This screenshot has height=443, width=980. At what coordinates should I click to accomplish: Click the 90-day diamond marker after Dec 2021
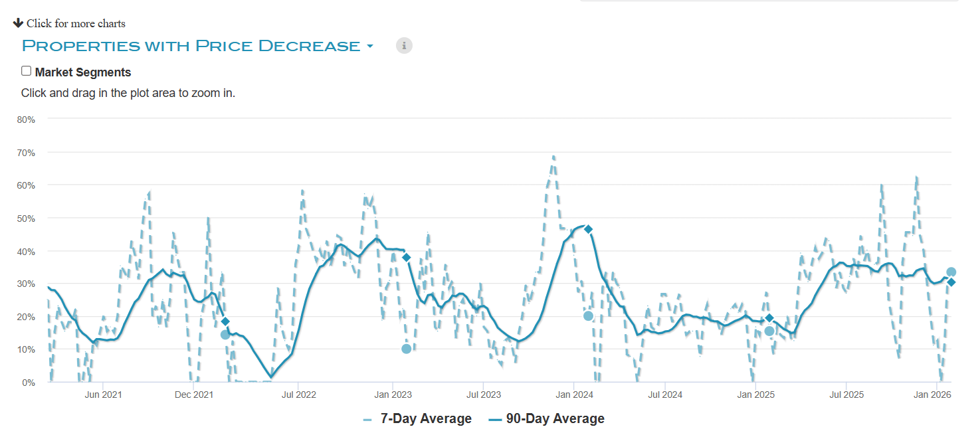(x=225, y=321)
